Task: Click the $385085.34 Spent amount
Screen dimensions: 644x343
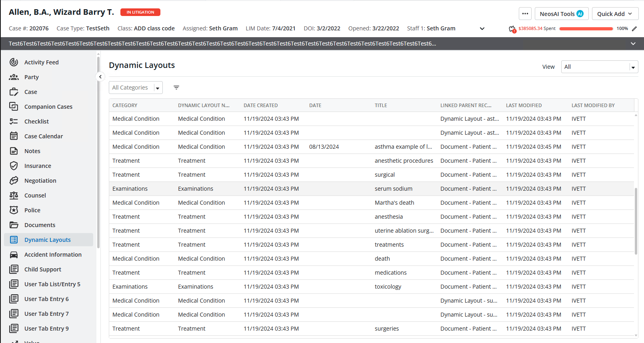Action: (x=537, y=28)
